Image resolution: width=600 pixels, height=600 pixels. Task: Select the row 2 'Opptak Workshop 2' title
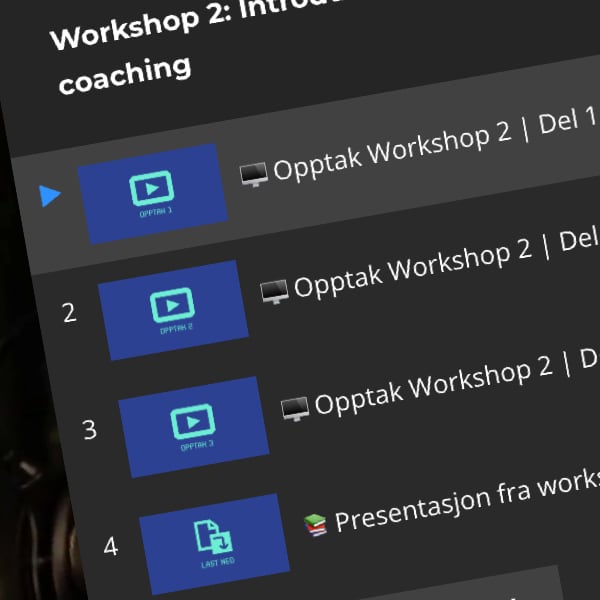pyautogui.click(x=447, y=262)
